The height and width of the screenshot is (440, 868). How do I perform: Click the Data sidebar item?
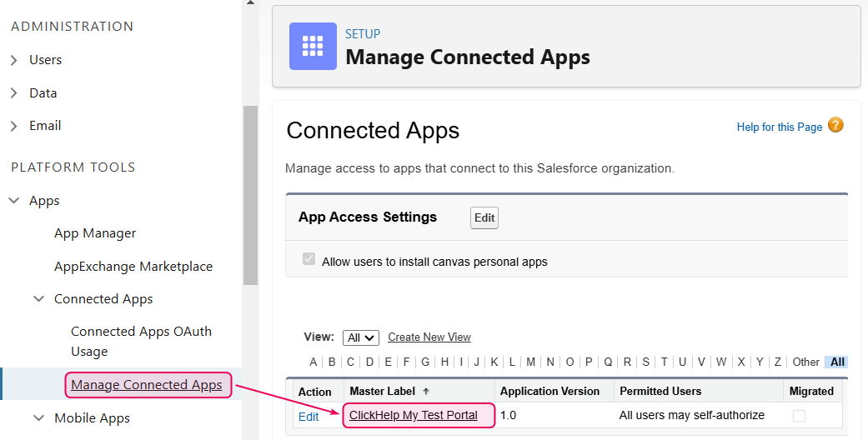tap(43, 93)
